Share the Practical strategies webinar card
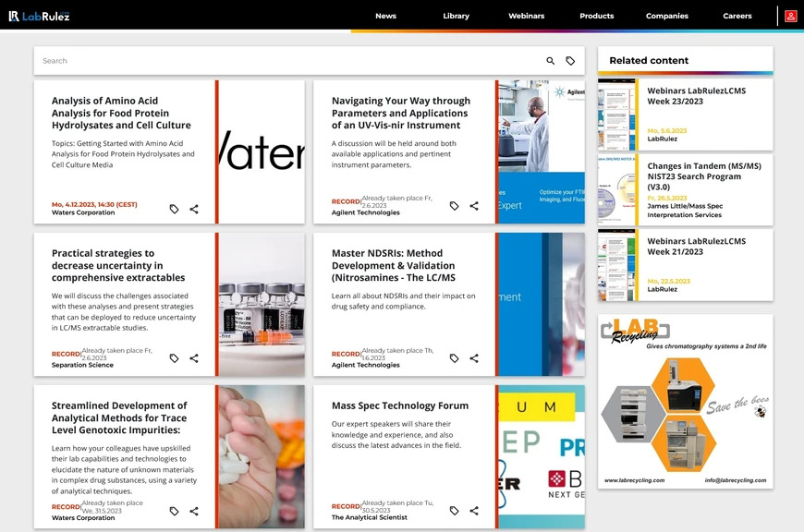The height and width of the screenshot is (532, 804). click(194, 358)
